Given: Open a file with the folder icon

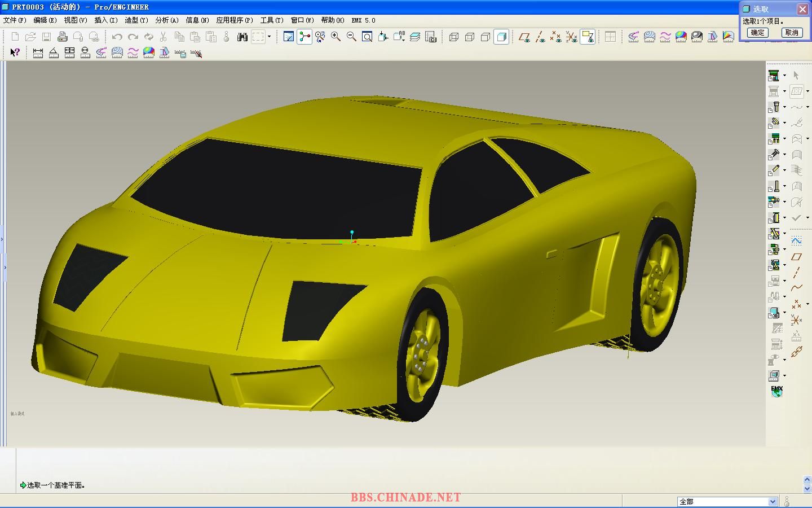Looking at the screenshot, I should 30,37.
